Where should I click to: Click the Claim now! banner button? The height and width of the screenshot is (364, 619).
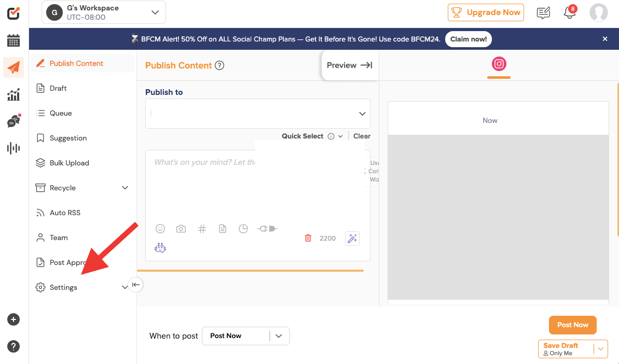click(x=468, y=39)
